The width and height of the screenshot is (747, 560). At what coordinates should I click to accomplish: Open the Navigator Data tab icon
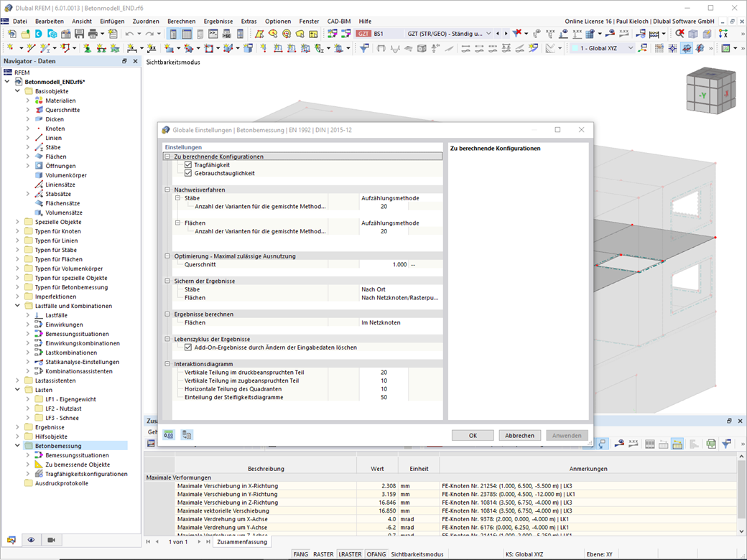pyautogui.click(x=11, y=540)
